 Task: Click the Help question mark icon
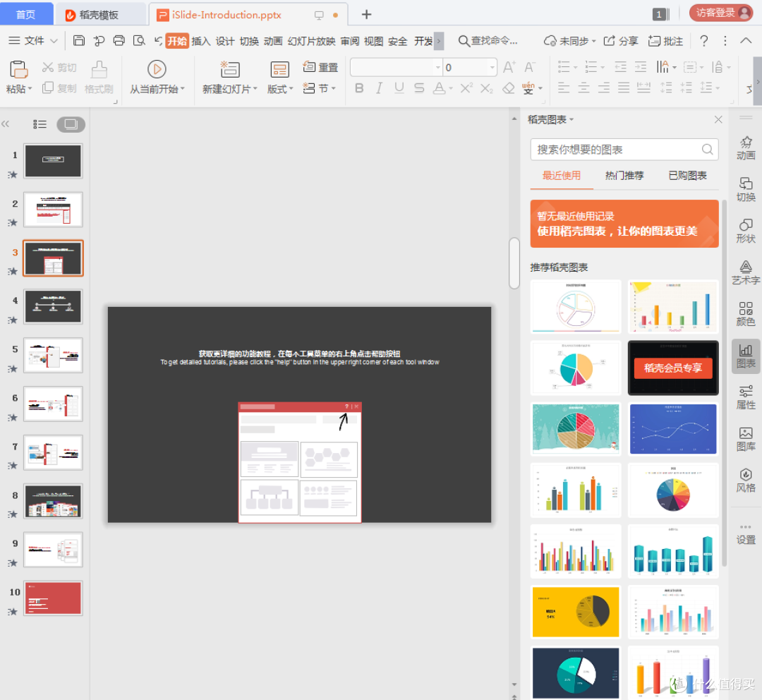pos(703,41)
